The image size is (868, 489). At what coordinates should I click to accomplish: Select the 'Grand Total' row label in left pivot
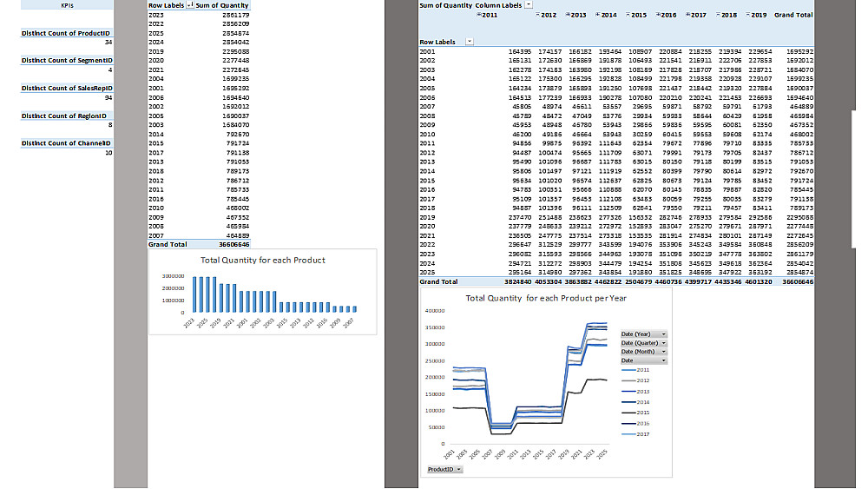pyautogui.click(x=168, y=244)
